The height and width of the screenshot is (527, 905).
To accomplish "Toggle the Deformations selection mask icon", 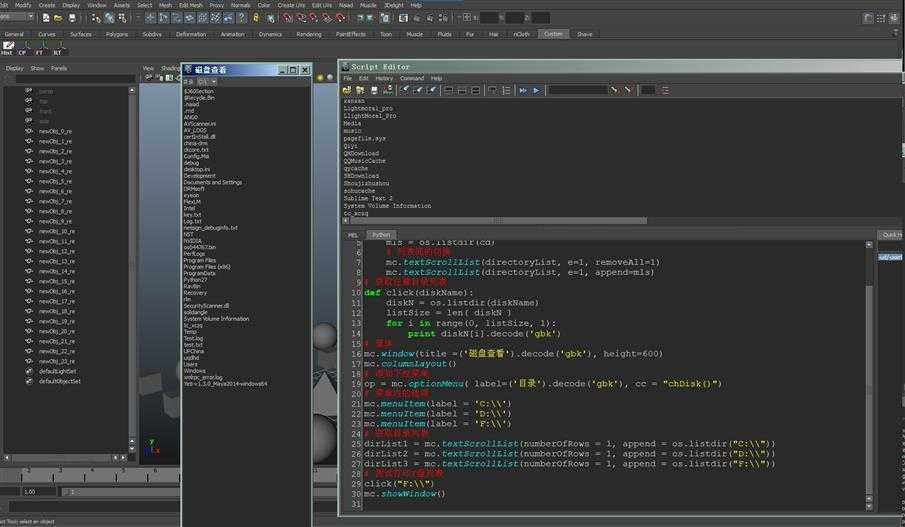I will pyautogui.click(x=203, y=18).
